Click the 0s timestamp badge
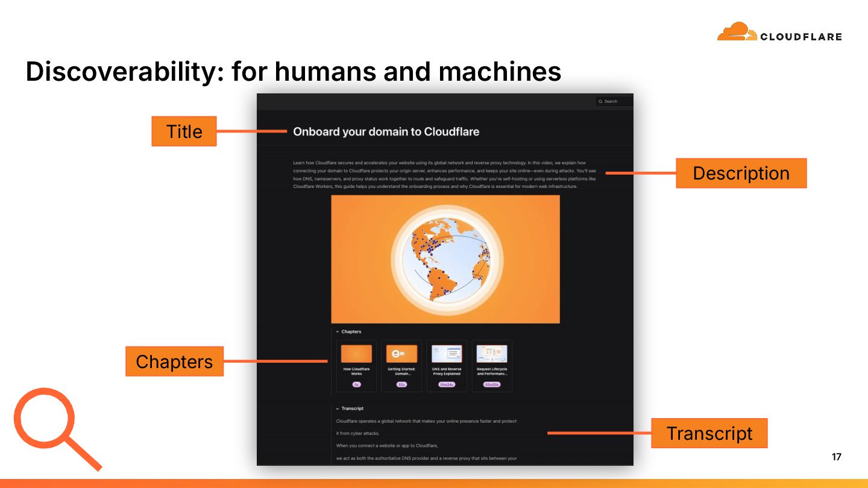 (x=356, y=384)
